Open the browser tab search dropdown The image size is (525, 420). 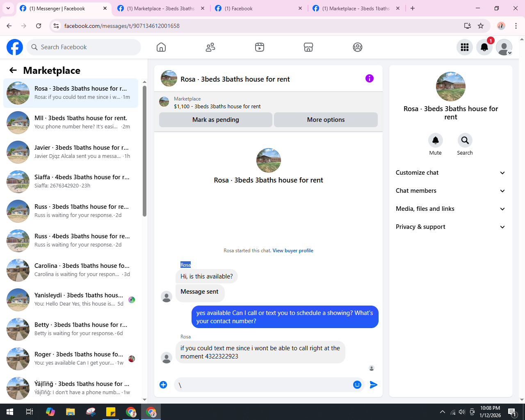tap(8, 8)
